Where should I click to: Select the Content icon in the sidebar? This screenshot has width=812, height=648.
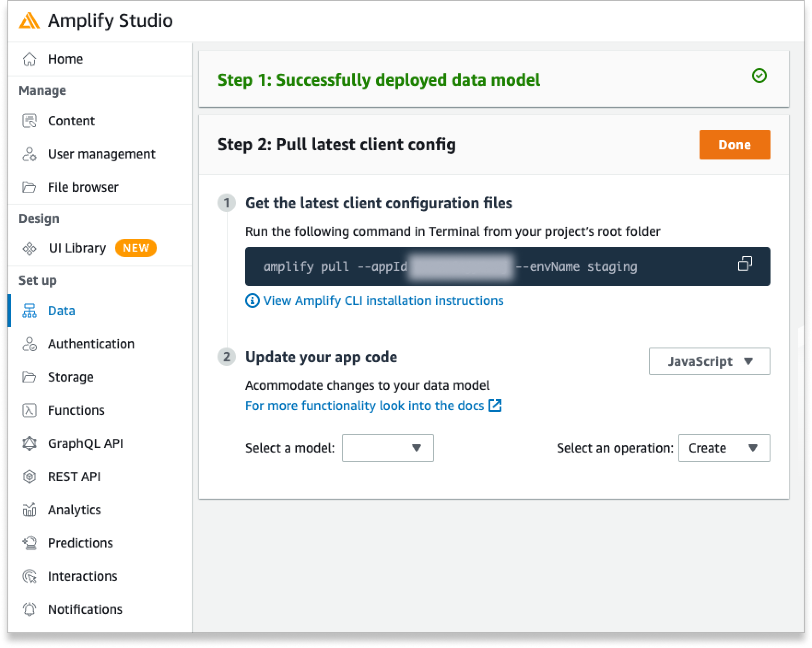click(x=30, y=120)
